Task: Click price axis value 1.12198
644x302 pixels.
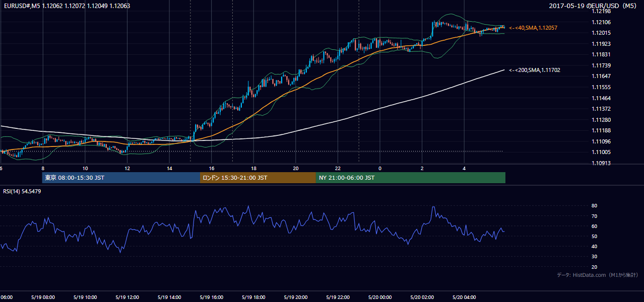Action: pos(601,11)
